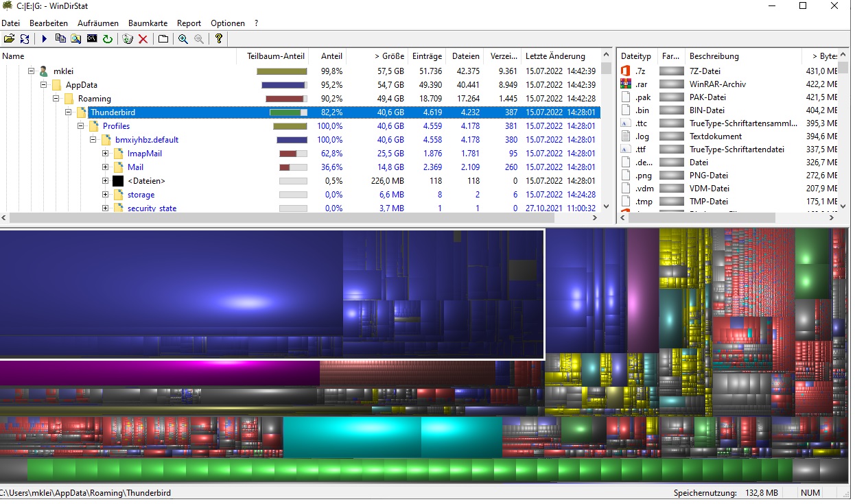Click the AppData folder icon

tap(56, 85)
